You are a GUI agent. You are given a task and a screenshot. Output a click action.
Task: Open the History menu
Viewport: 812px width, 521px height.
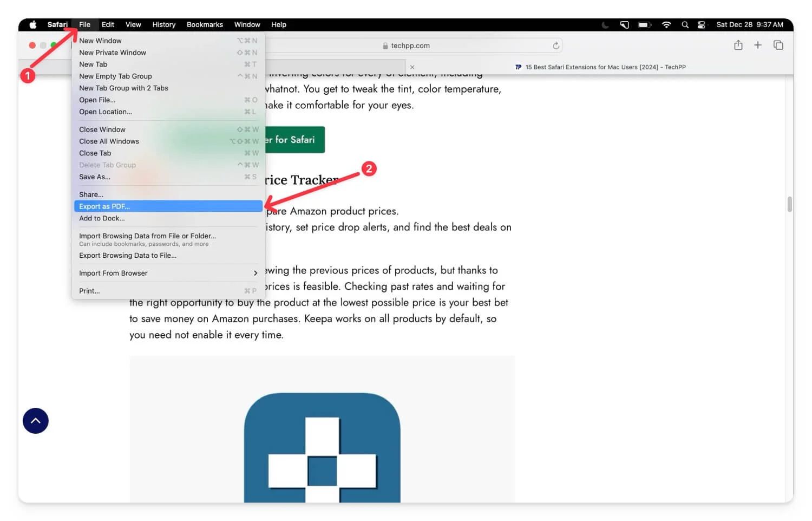[x=163, y=24]
